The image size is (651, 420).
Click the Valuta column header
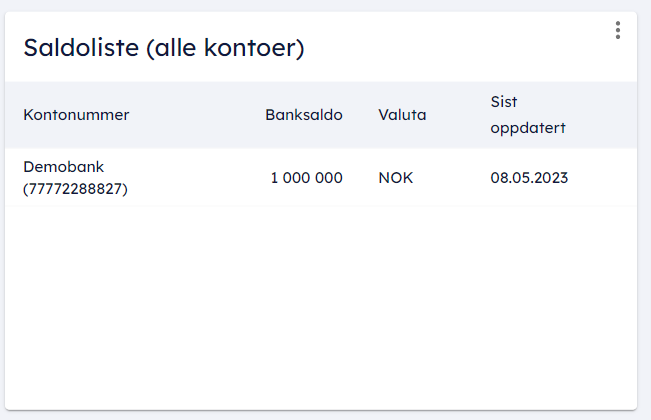[402, 115]
